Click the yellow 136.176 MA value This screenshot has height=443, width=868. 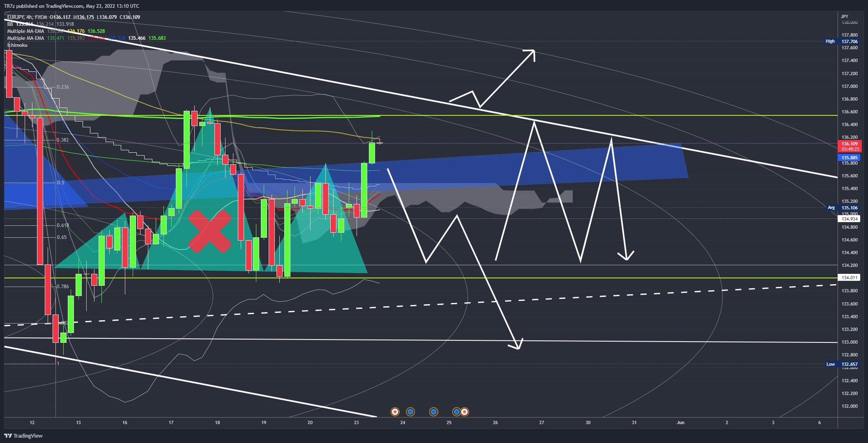76,31
